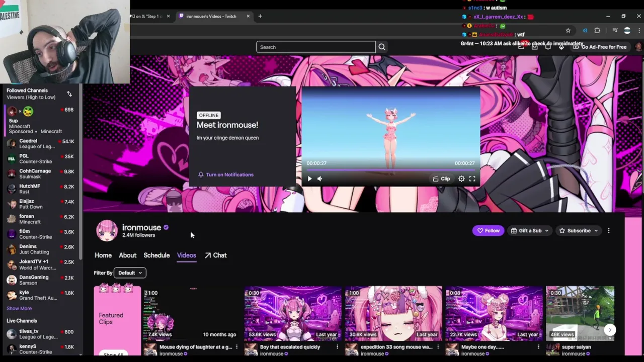
Task: Open Elajjaz Putt Down channel in sidebar
Action: click(x=41, y=204)
